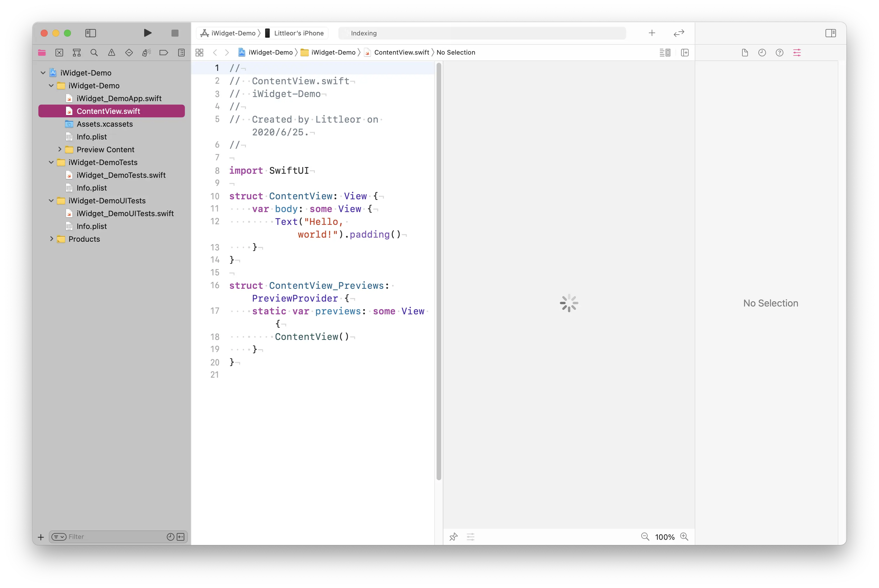Expand the Preview Content folder

point(60,149)
